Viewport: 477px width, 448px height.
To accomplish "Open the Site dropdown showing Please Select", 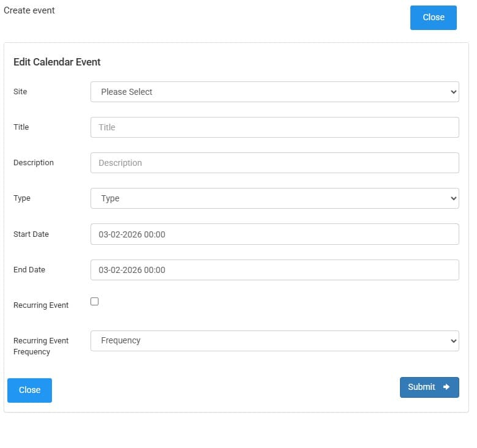I will click(275, 92).
